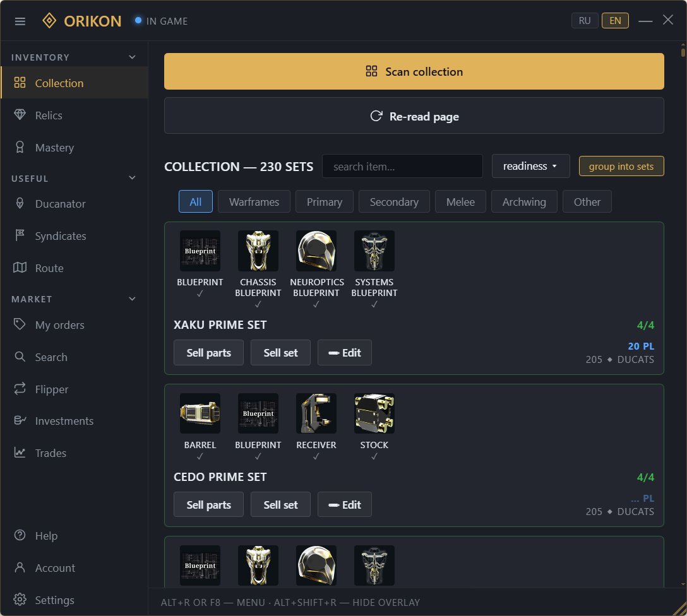Open Collection in the sidebar
Viewport: 687px width, 616px height.
point(75,83)
